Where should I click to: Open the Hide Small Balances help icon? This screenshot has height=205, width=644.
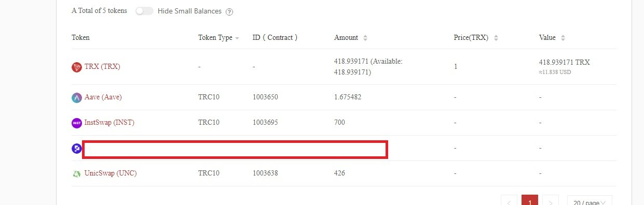229,11
